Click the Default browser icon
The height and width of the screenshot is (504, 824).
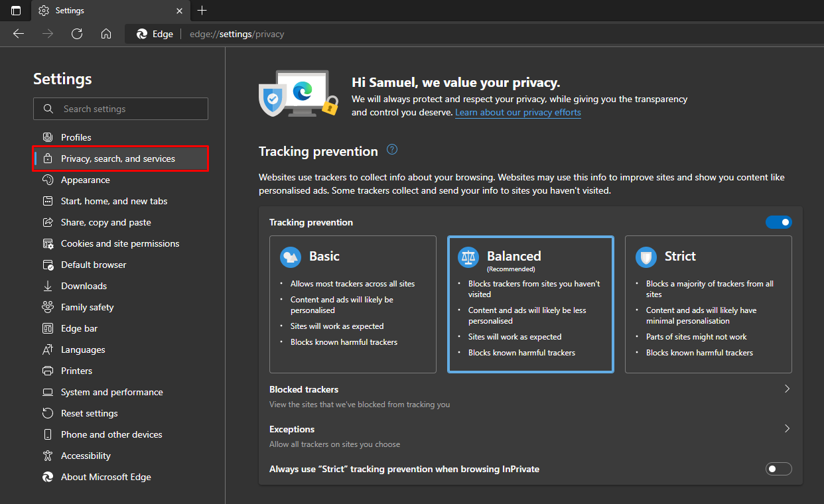[48, 265]
